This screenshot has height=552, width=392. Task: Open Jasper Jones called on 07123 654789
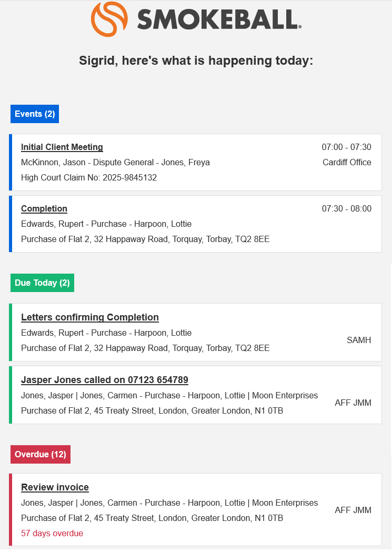point(105,380)
